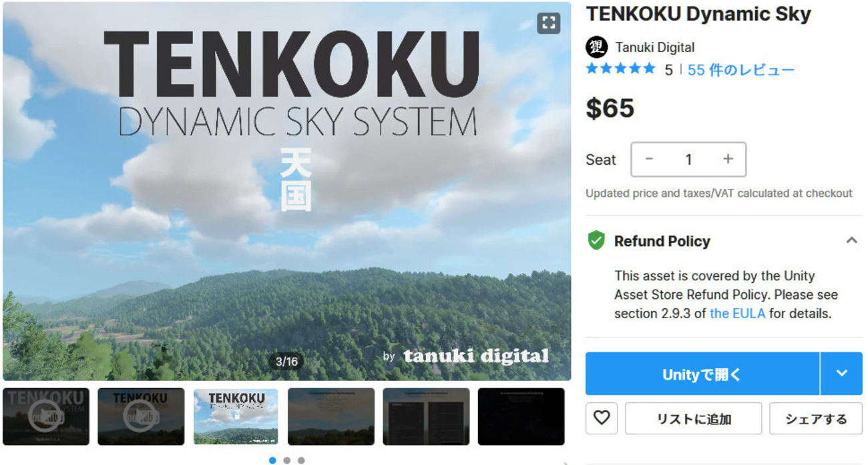Click the green Refund Policy shield icon

click(596, 241)
